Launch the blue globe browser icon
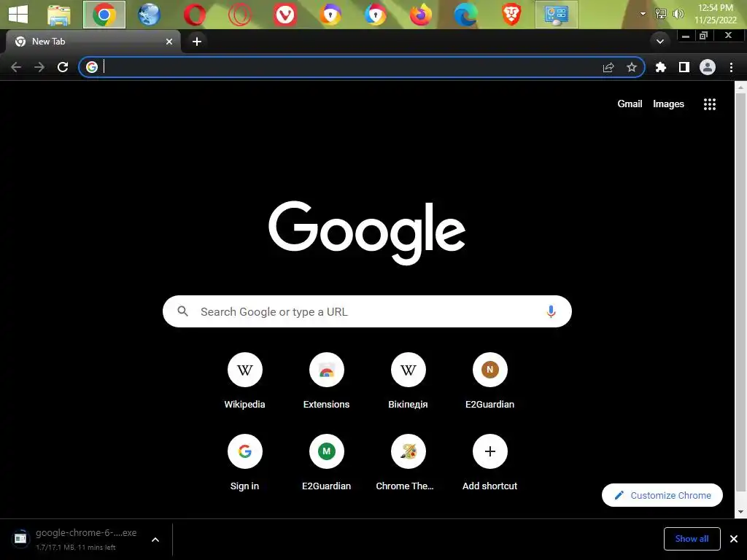 tap(149, 15)
